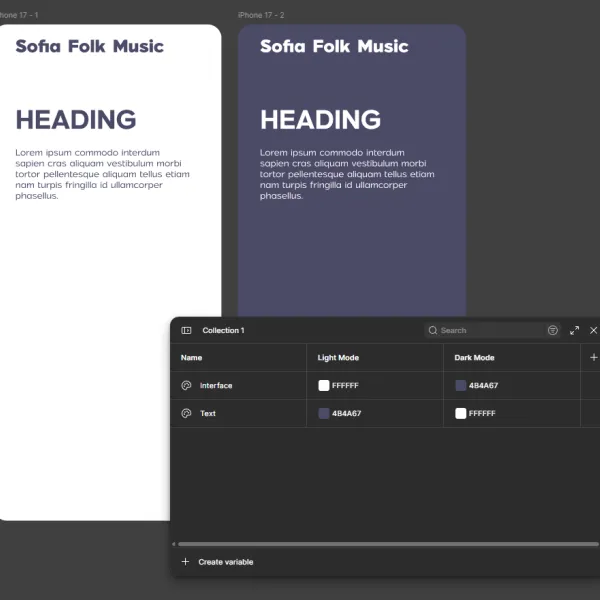Click the search magnifier icon
Screen dimensions: 600x600
(x=432, y=330)
